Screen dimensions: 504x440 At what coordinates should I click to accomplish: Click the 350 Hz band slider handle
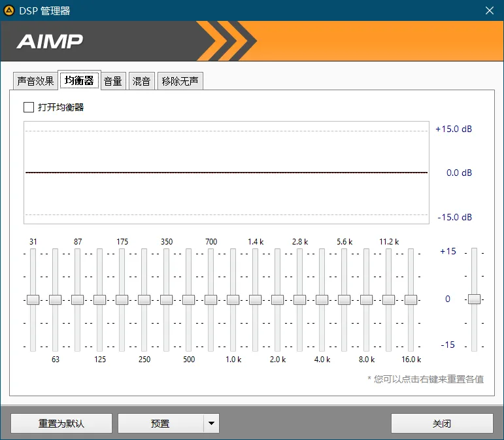(166, 299)
